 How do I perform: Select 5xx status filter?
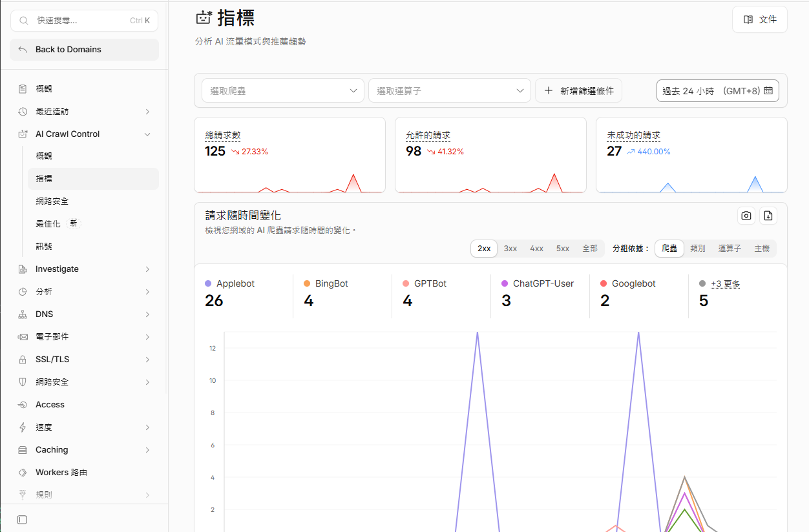click(563, 249)
